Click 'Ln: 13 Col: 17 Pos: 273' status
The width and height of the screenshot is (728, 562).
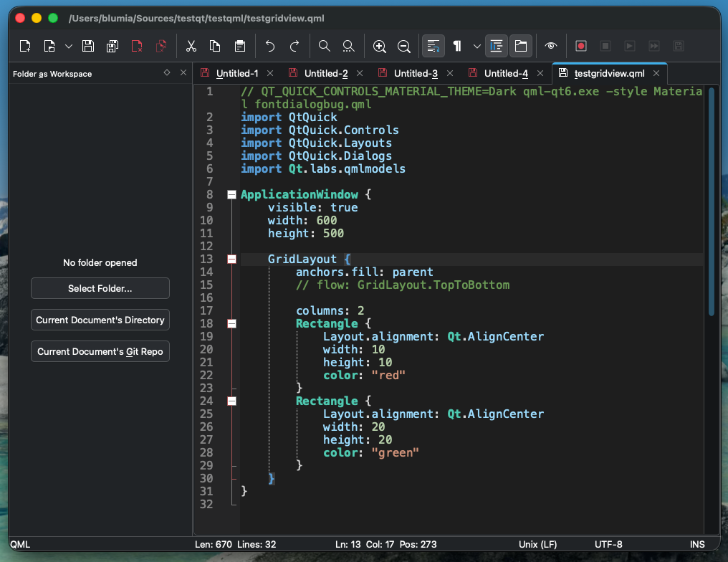385,544
